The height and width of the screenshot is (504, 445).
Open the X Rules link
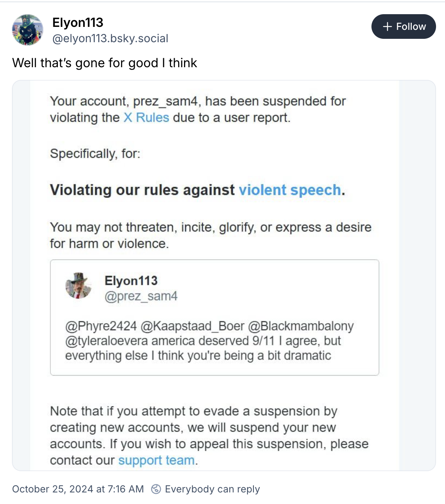pyautogui.click(x=146, y=118)
